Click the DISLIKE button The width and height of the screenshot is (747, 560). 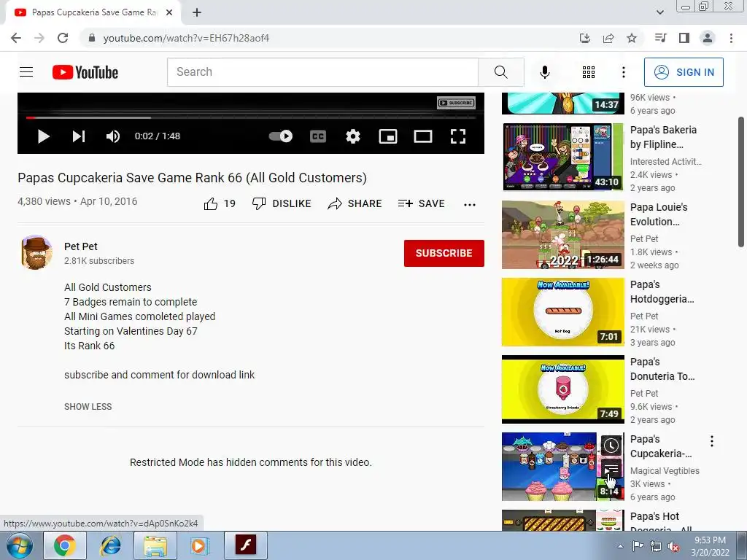click(x=282, y=204)
